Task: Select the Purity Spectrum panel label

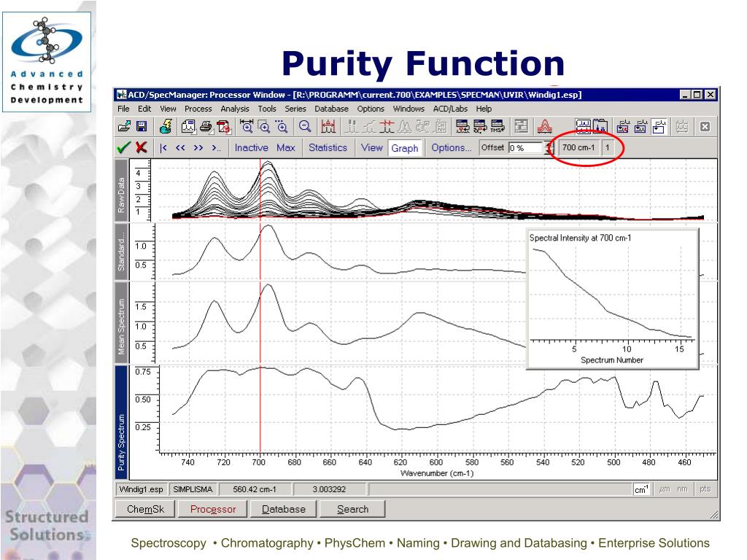Action: pos(122,422)
